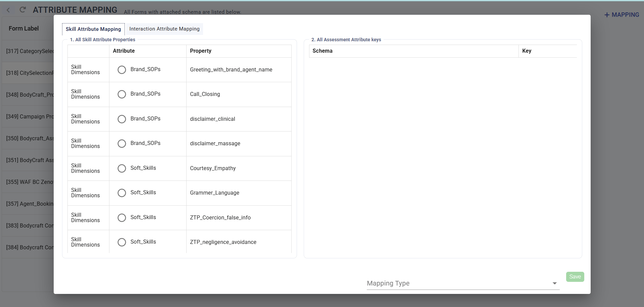This screenshot has width=644, height=307.
Task: Pick the ZTP_negligence_avoidance radio button
Action: point(122,242)
